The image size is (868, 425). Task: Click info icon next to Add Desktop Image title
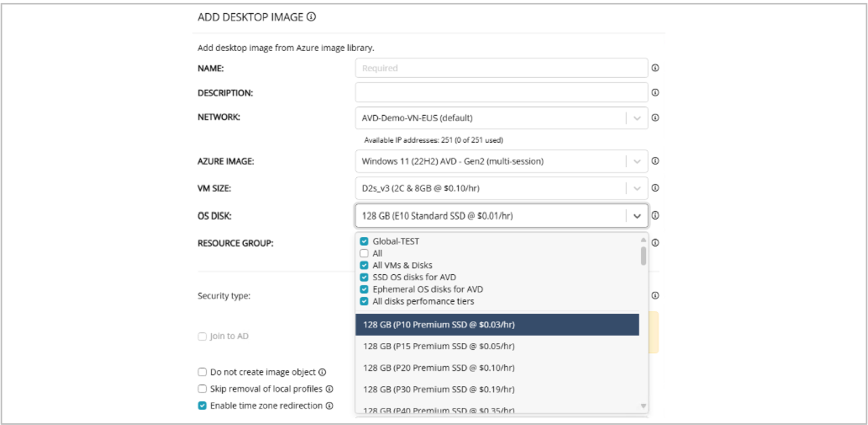pos(311,17)
